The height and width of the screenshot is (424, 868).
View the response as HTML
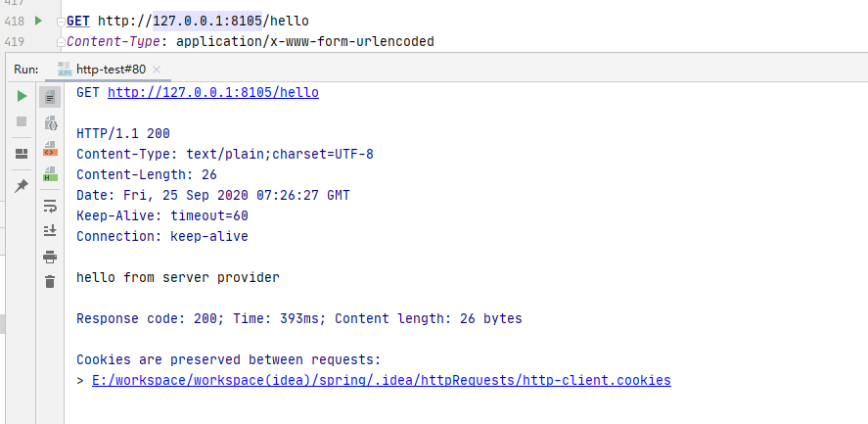point(50,175)
